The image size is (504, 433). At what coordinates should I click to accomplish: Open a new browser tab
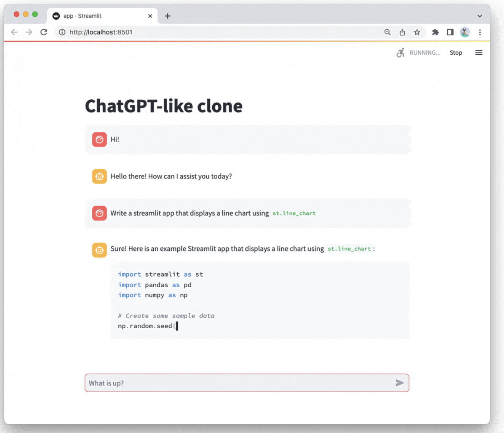coord(168,16)
